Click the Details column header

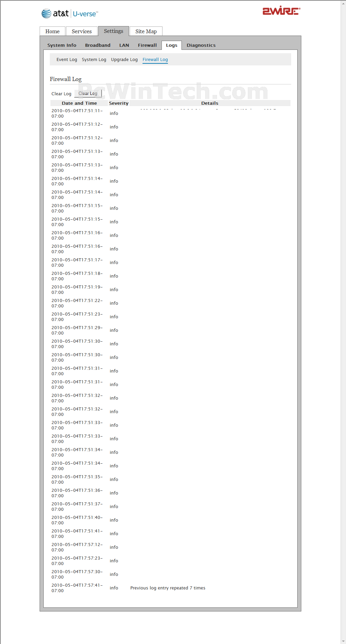pos(210,103)
